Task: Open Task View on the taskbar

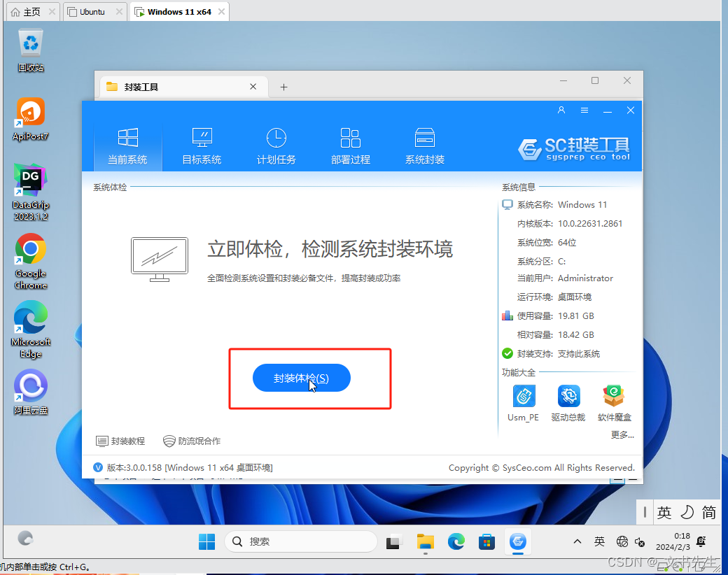Action: pyautogui.click(x=393, y=541)
